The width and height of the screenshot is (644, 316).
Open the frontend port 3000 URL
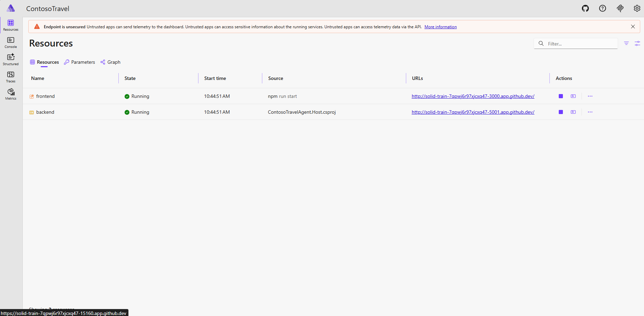coord(473,96)
